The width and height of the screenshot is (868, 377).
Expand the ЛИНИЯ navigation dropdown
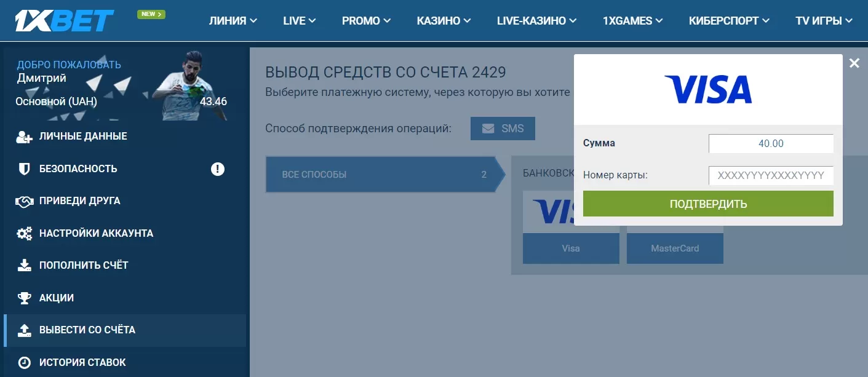[233, 20]
